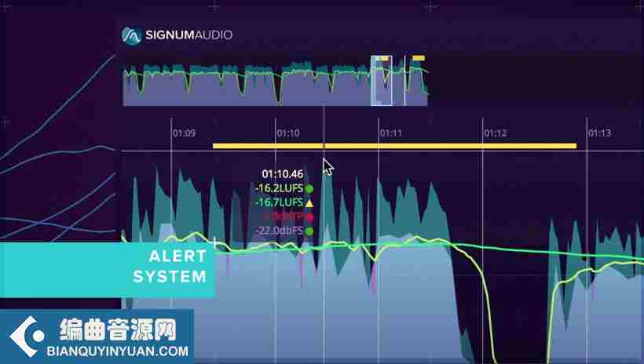Click the Signum Audio logo

click(177, 35)
